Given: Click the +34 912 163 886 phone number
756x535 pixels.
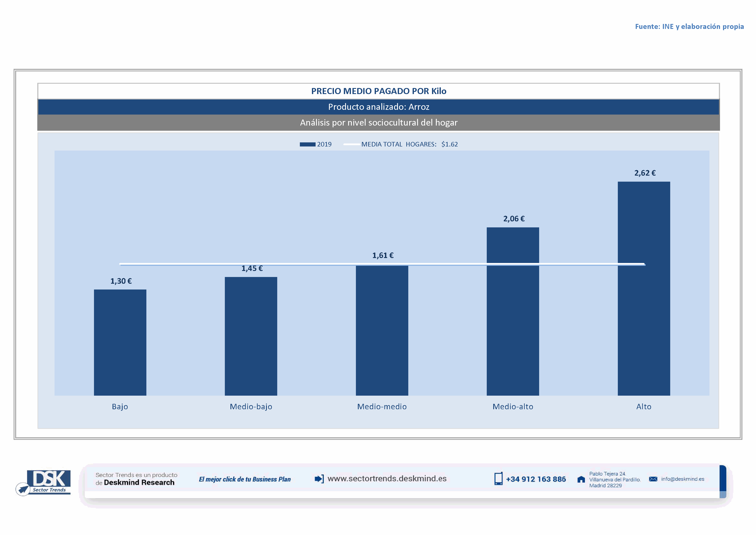Looking at the screenshot, I should coord(536,479).
